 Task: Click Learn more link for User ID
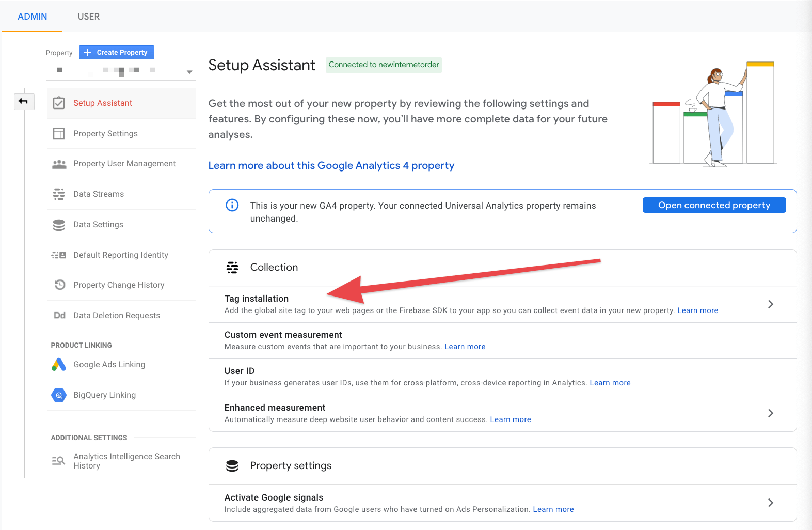610,383
